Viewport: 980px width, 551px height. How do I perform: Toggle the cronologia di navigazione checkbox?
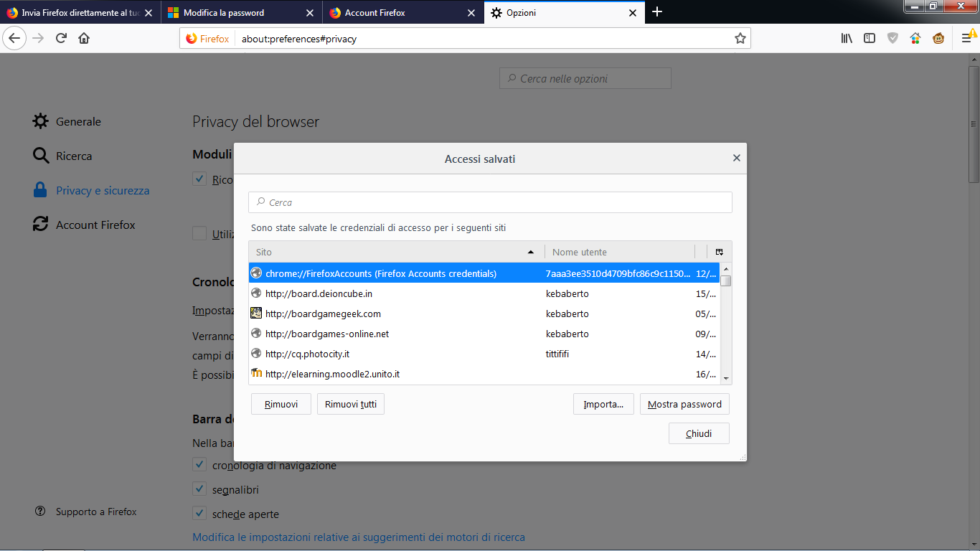[x=199, y=465]
